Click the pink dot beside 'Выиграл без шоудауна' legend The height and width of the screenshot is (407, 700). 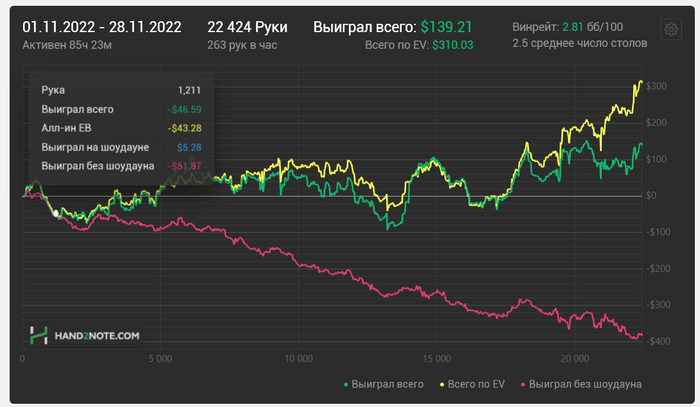click(523, 385)
